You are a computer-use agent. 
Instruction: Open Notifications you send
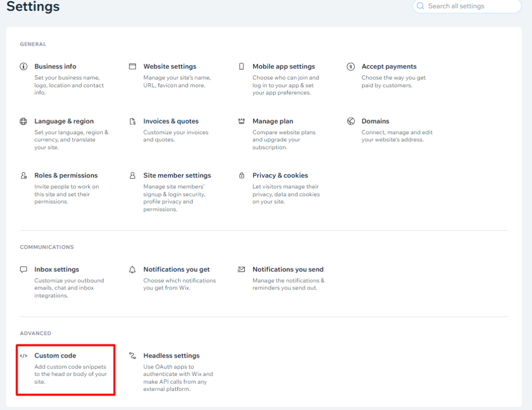[x=288, y=270]
